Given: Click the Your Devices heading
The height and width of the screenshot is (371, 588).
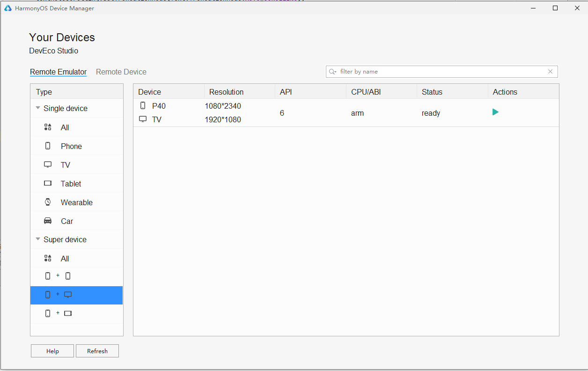Looking at the screenshot, I should (62, 37).
